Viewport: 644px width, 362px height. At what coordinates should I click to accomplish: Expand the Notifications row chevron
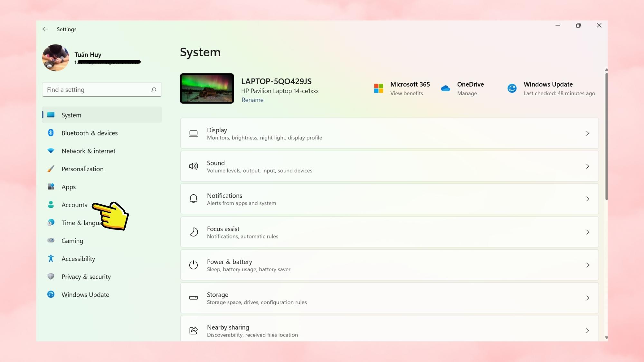click(x=588, y=199)
